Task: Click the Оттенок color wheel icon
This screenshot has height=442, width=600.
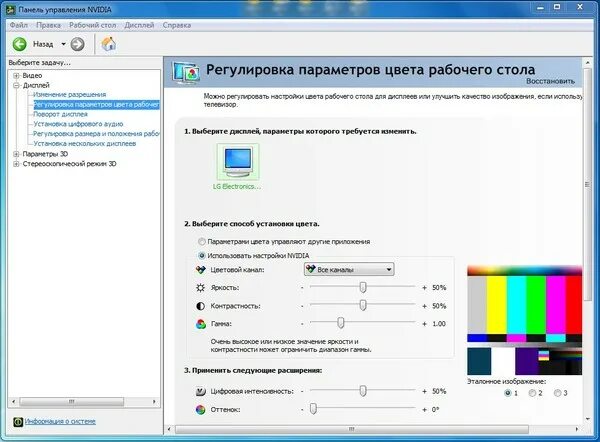Action: coord(201,409)
